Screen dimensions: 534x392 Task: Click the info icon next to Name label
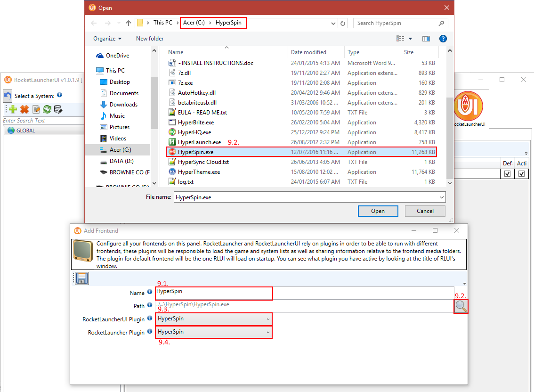tap(149, 292)
